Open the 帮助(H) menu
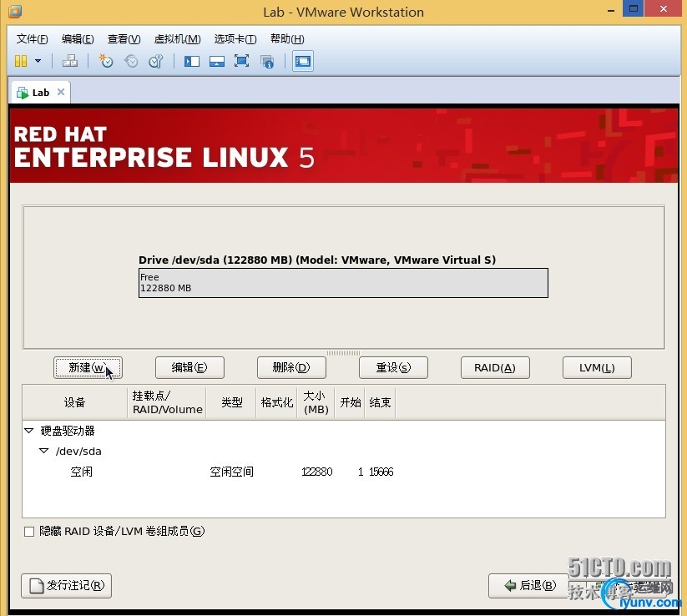 coord(287,39)
